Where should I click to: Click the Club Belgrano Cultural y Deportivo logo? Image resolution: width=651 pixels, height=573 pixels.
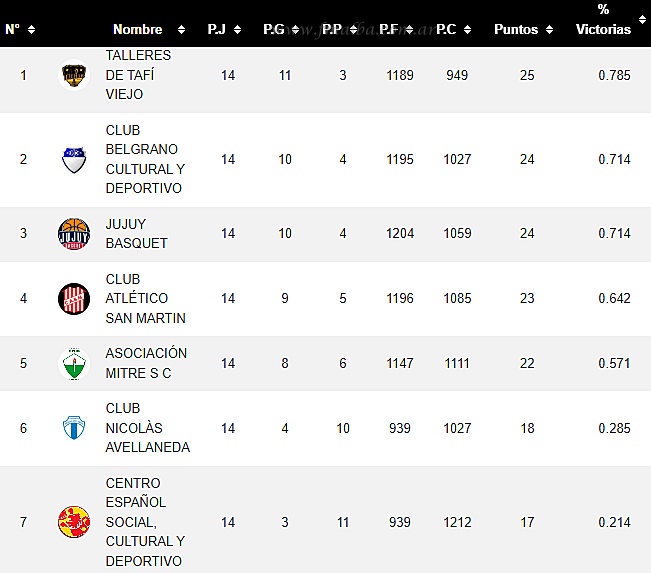pos(74,159)
